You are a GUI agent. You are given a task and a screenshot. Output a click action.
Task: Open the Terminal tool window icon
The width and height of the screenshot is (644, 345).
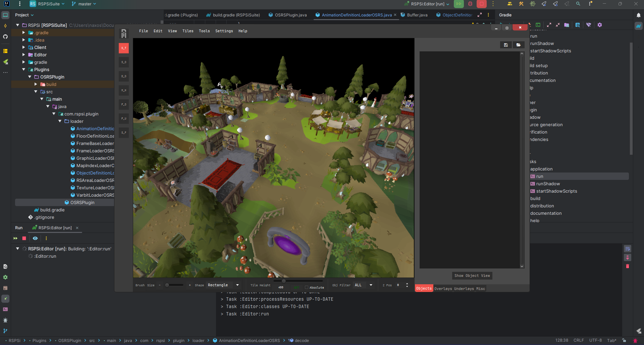(5, 309)
